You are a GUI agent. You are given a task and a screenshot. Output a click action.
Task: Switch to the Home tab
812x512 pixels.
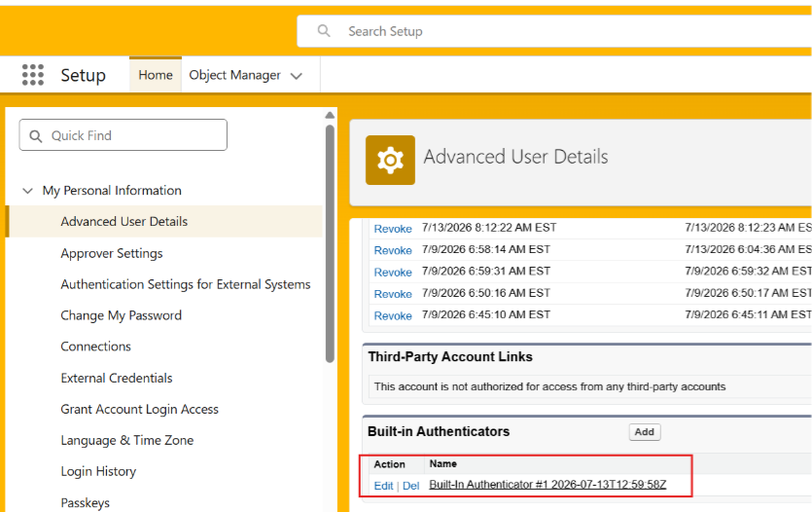click(x=156, y=75)
